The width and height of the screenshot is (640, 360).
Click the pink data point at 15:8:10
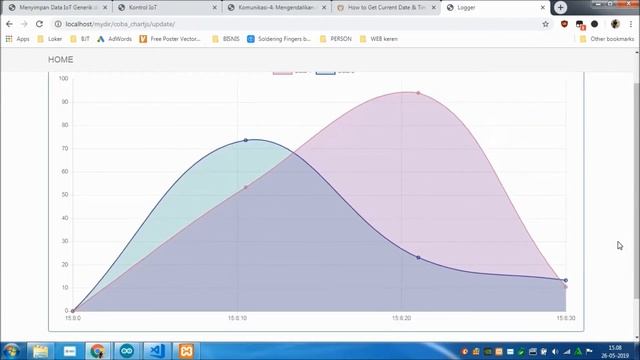click(x=246, y=187)
